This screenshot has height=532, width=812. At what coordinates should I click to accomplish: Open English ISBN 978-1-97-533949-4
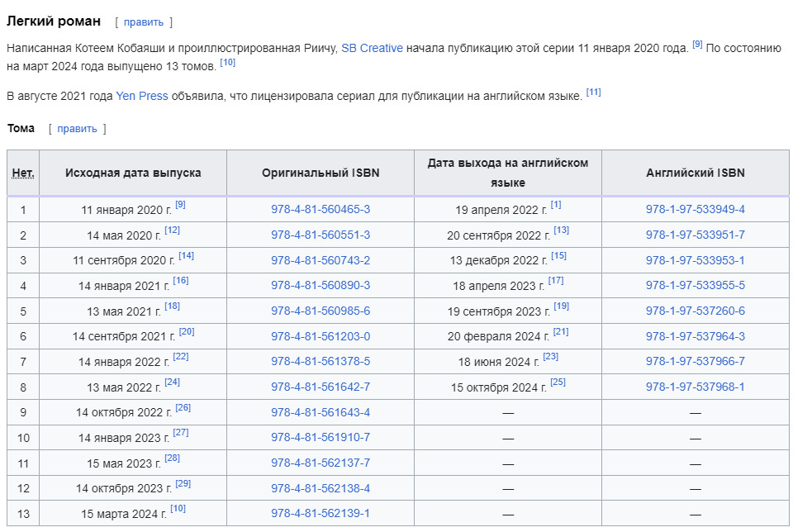tap(695, 210)
